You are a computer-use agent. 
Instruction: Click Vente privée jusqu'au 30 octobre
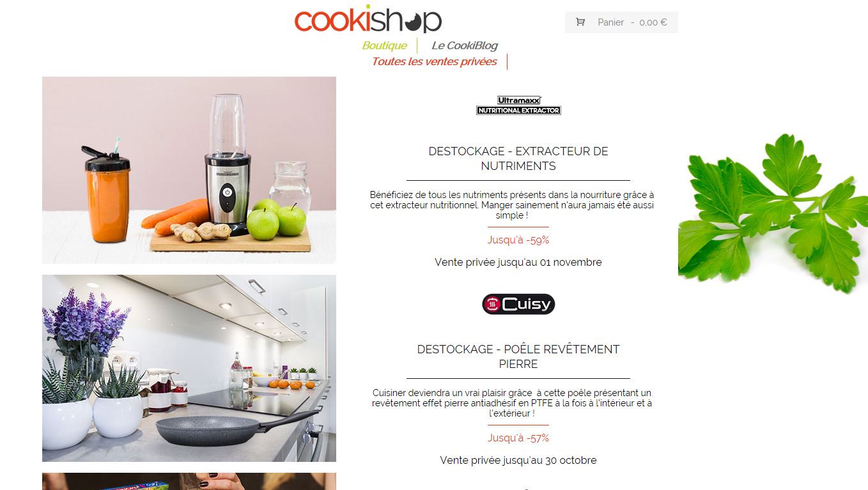(518, 460)
